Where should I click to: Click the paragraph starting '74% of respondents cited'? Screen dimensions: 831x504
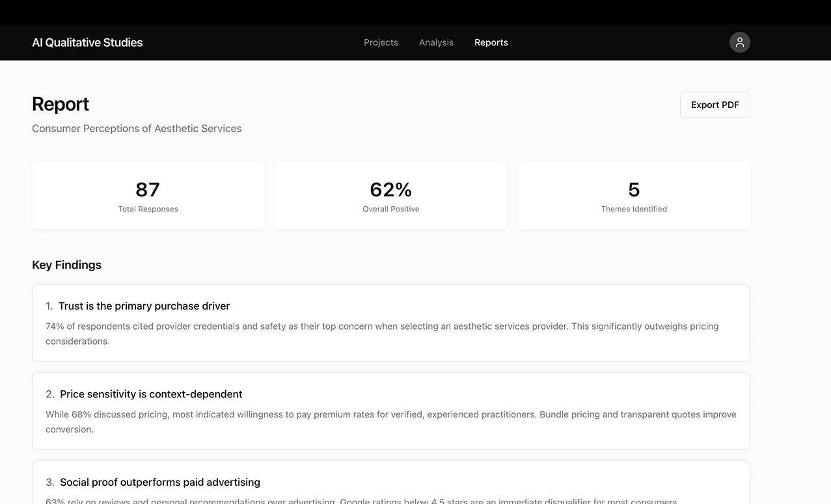(382, 334)
